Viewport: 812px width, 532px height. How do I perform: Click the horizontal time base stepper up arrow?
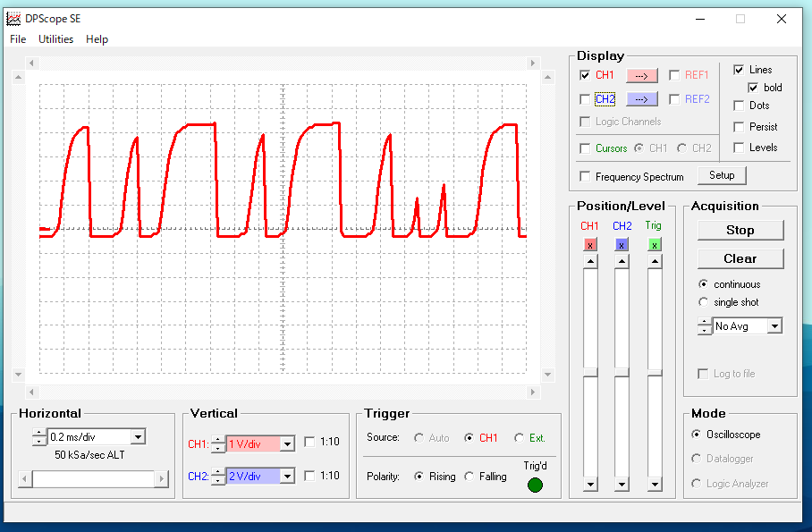point(38,433)
